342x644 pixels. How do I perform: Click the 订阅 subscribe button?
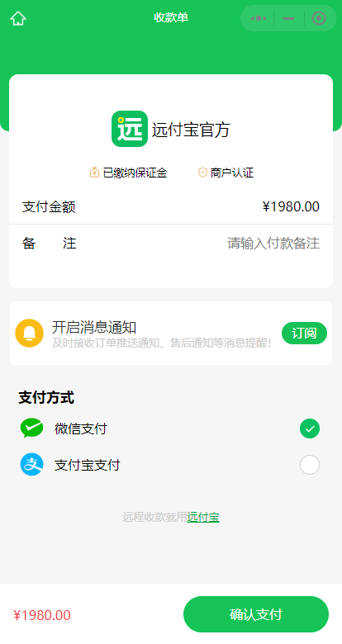click(x=304, y=333)
